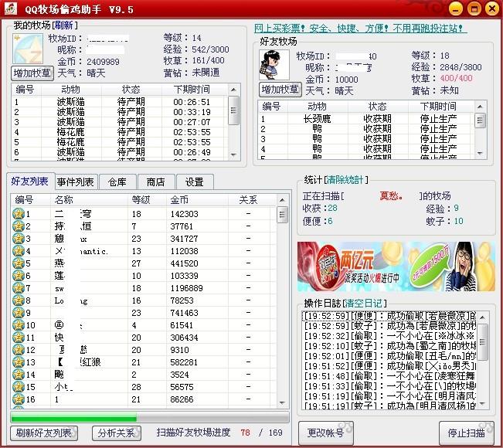The width and height of the screenshot is (503, 448).
Task: Click scroll-down arrow of friend list table
Action: (x=282, y=402)
